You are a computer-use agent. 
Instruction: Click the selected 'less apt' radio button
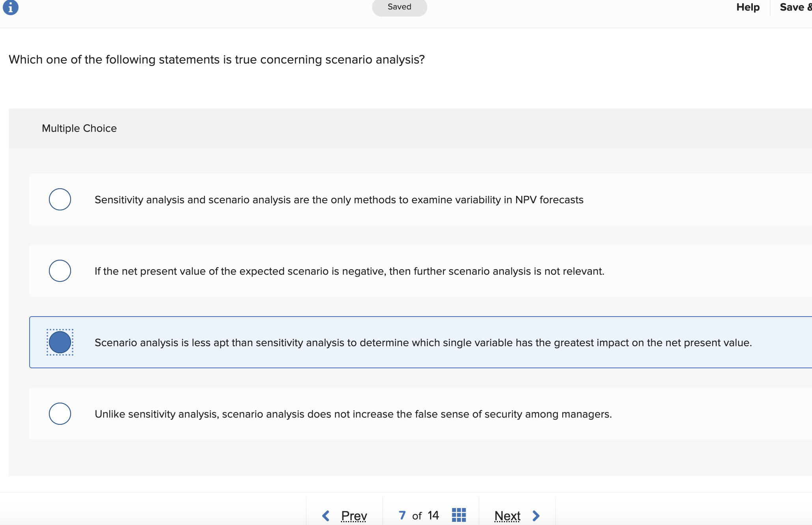click(60, 342)
